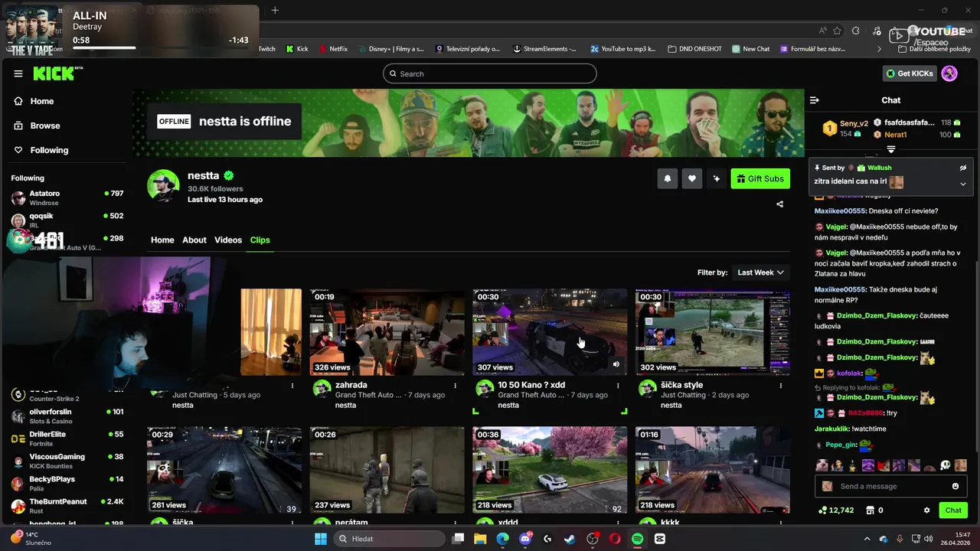The height and width of the screenshot is (551, 980).
Task: Open OBS Studio from the taskbar
Action: pos(592,539)
